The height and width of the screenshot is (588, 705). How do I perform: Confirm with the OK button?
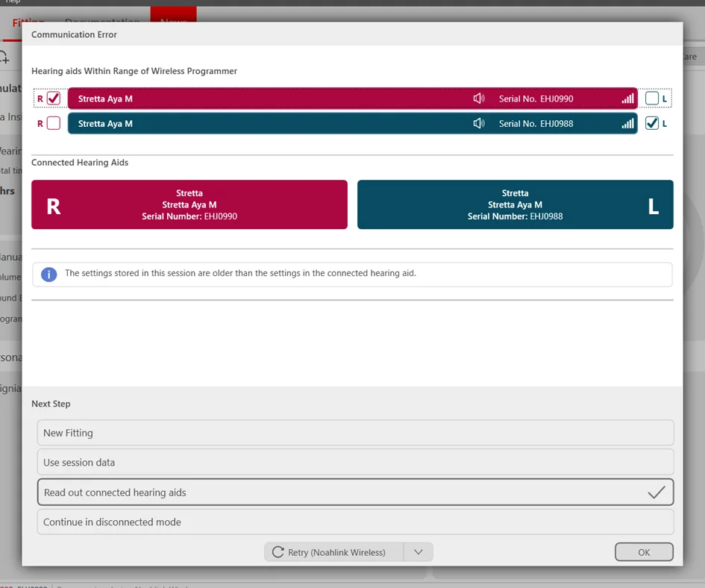tap(644, 552)
